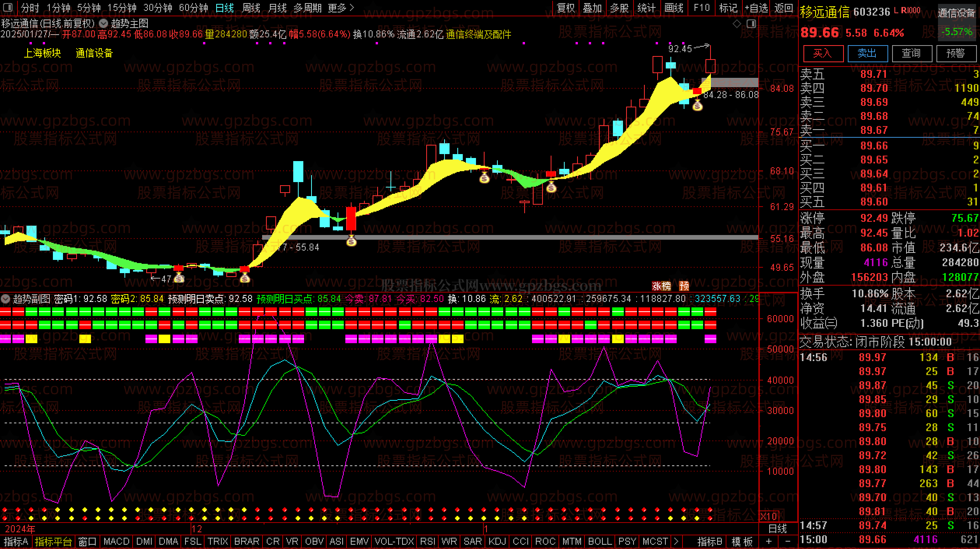Image resolution: width=980 pixels, height=549 pixels.
Task: Switch to 周线 weekly chart
Action: (251, 7)
